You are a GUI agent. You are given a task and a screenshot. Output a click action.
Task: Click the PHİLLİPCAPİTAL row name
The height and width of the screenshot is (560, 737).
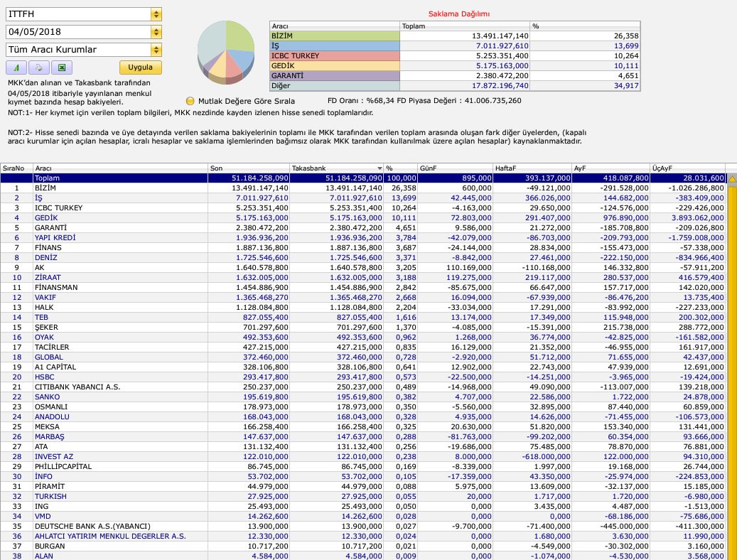coord(63,466)
